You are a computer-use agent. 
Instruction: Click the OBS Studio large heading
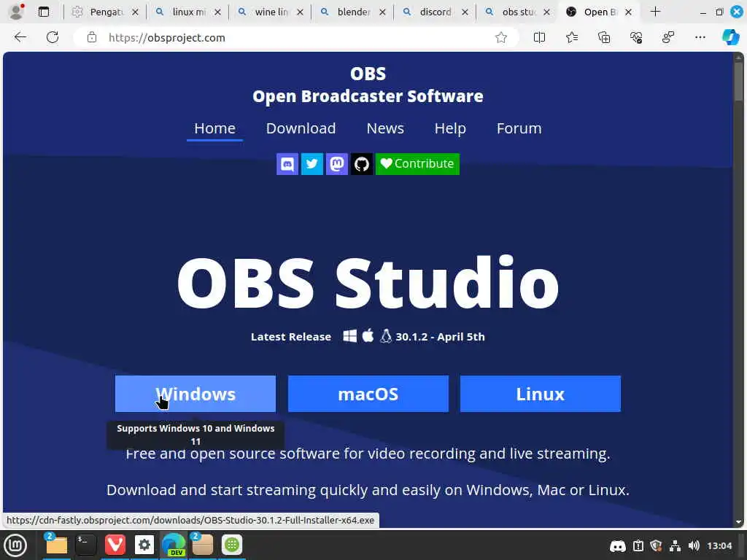(x=368, y=282)
